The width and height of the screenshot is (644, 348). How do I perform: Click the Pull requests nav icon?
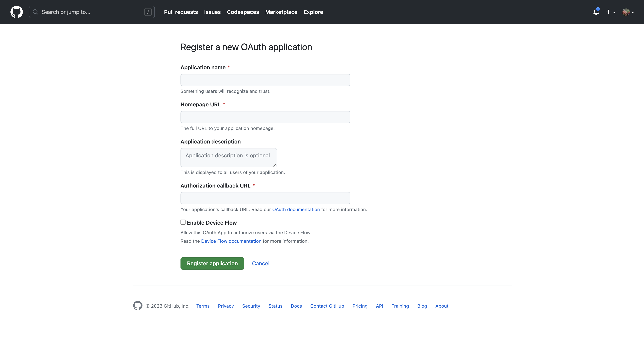point(181,12)
